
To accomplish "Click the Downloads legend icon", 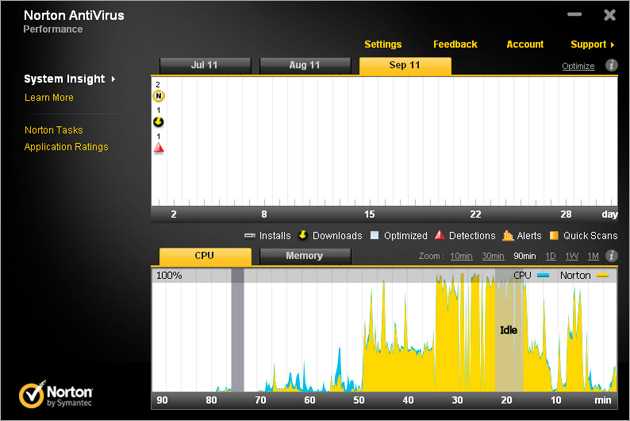I will tap(303, 235).
